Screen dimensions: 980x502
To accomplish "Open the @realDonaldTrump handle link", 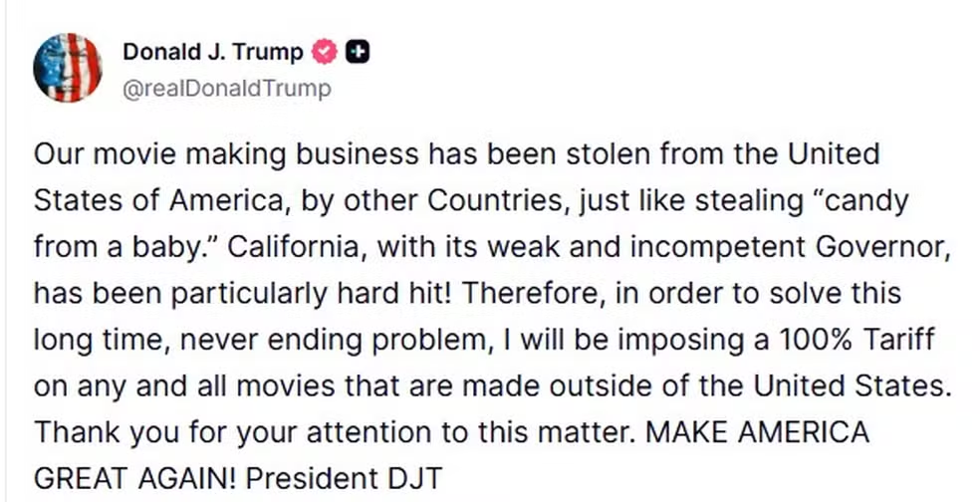I will coord(226,88).
